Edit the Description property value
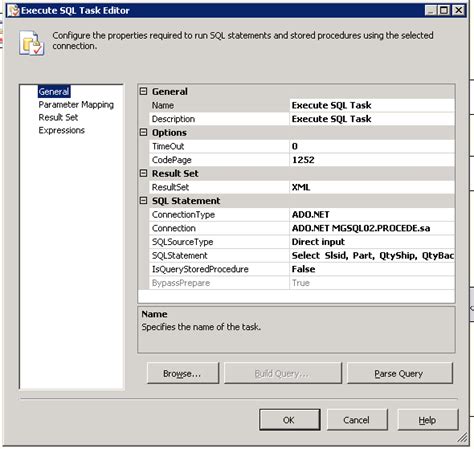This screenshot has width=474, height=449. (x=372, y=119)
